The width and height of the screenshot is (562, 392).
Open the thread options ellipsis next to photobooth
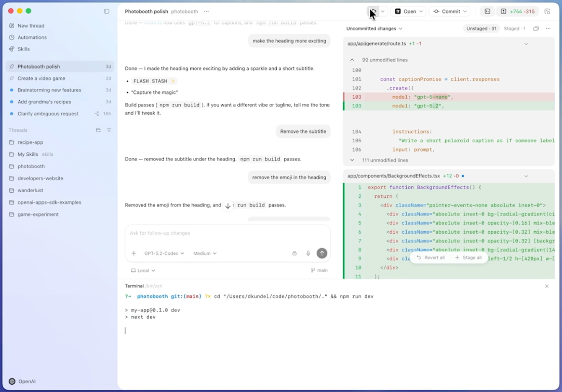[x=206, y=11]
